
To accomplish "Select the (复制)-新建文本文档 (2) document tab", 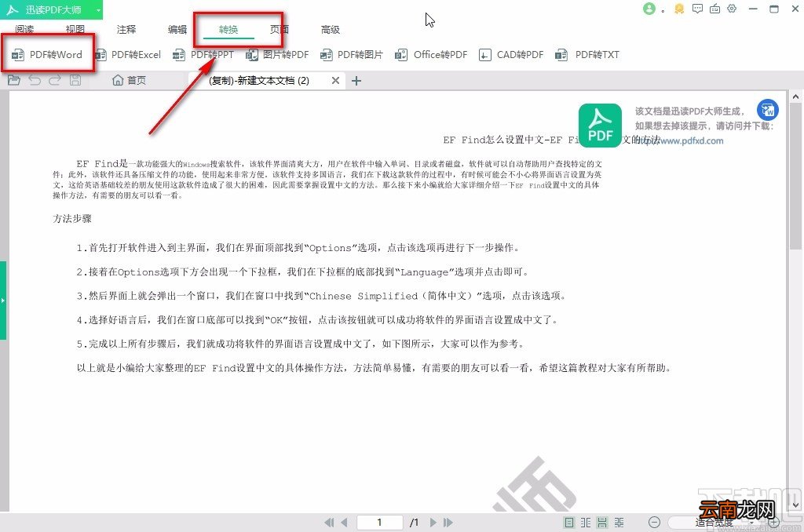I will tap(259, 81).
